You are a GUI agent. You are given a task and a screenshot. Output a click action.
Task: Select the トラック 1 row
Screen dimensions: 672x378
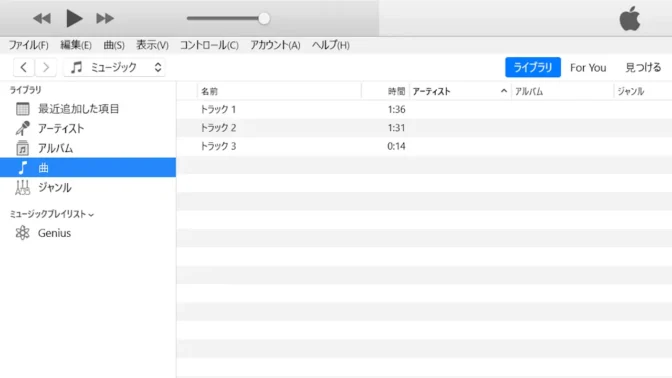[x=424, y=109]
